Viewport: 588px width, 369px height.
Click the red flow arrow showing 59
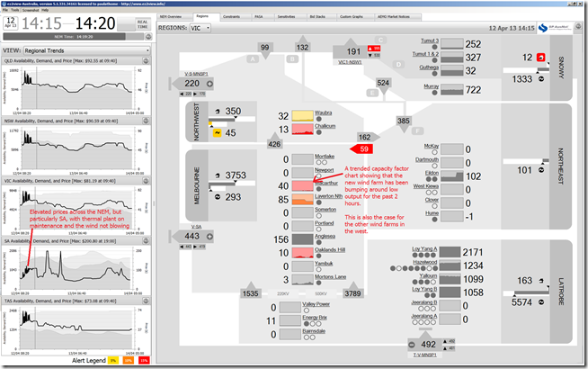click(x=361, y=149)
